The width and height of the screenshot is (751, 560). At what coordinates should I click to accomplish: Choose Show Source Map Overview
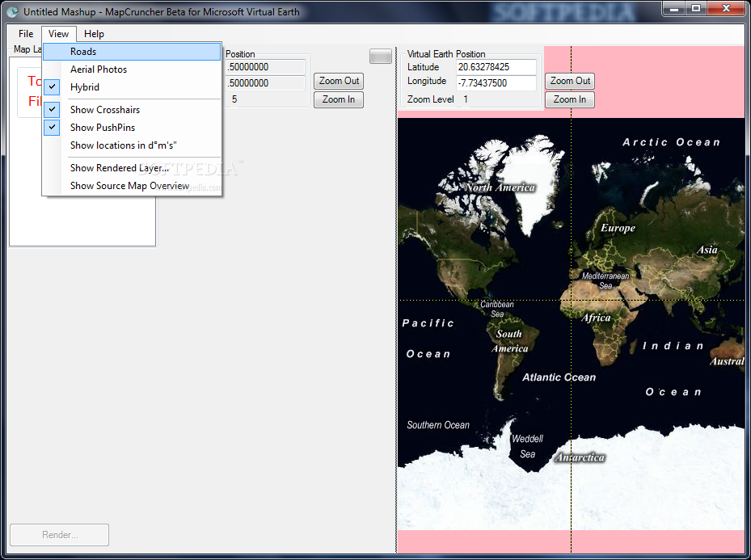[132, 185]
